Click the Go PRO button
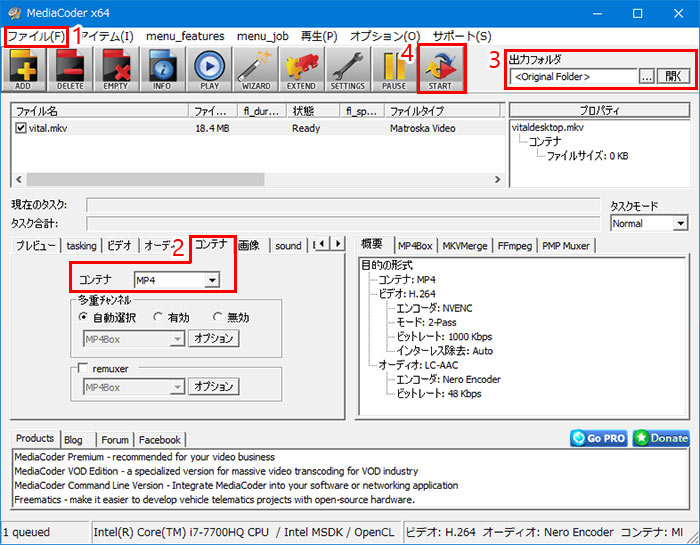 tap(599, 438)
